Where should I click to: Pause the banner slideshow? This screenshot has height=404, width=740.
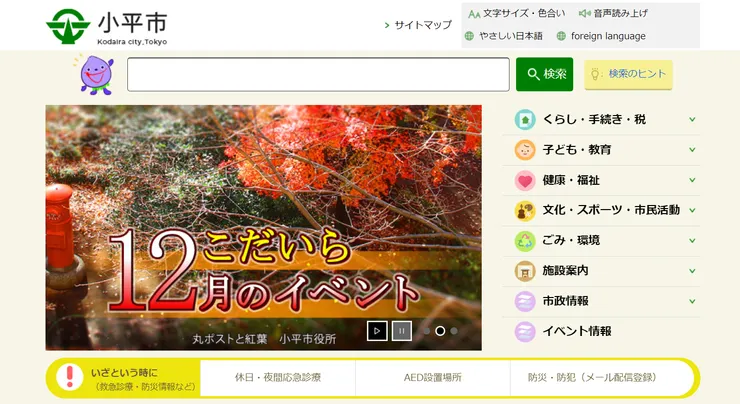[x=402, y=331]
